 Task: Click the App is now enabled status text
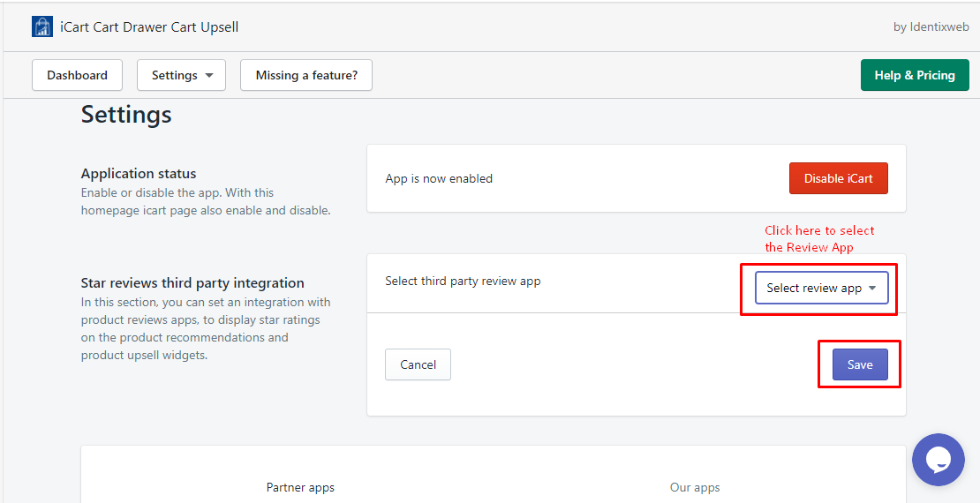tap(439, 178)
